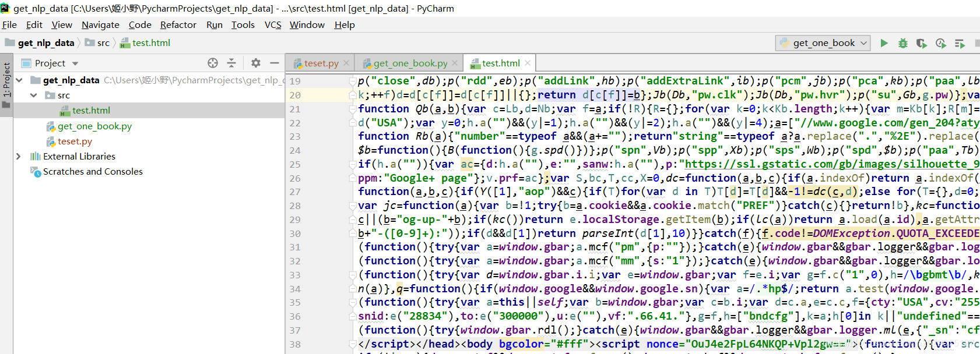
Task: Close the test.html tab
Action: pyautogui.click(x=528, y=63)
